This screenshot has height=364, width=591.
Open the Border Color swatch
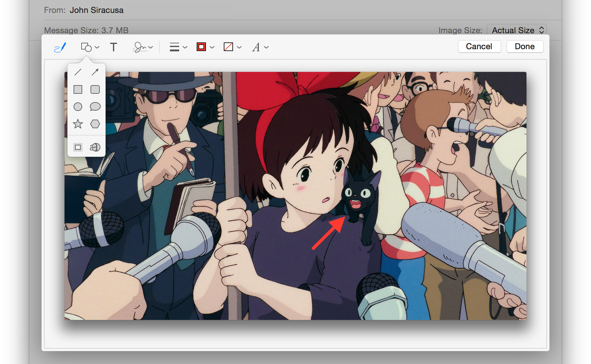point(201,47)
